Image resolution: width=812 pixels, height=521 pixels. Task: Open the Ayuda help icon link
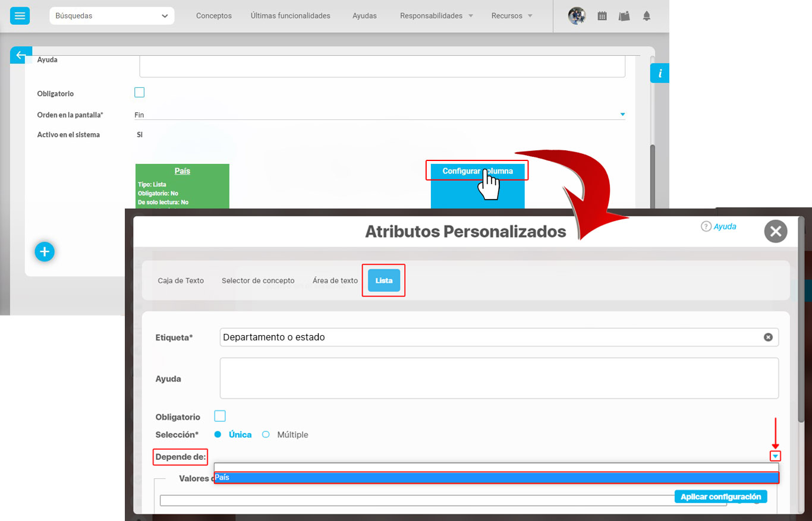pos(719,226)
